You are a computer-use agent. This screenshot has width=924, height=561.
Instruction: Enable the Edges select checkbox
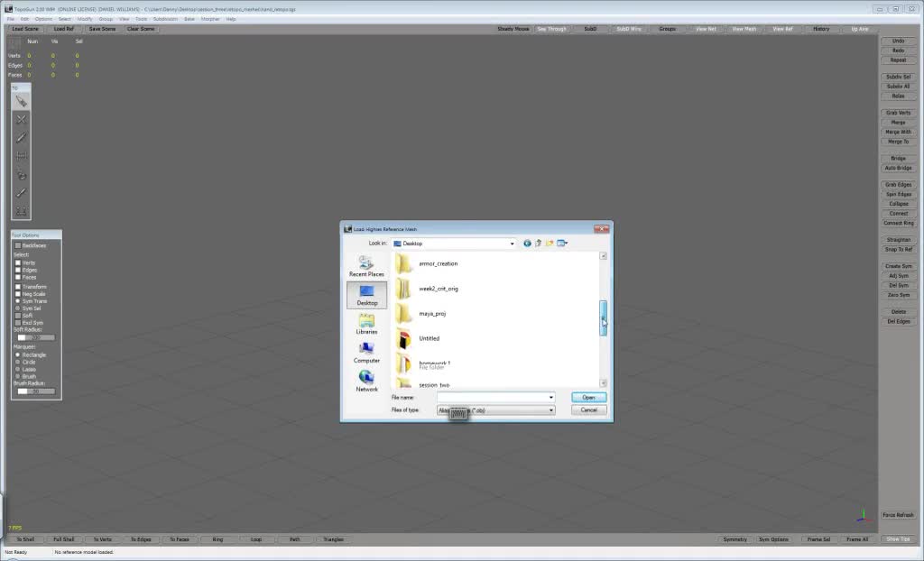pyautogui.click(x=18, y=270)
